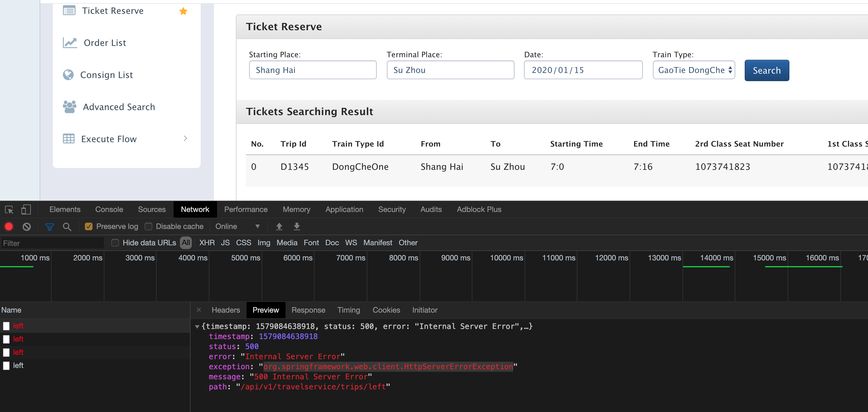Viewport: 868px width, 412px height.
Task: Stop recording network log (red record icon)
Action: [x=8, y=226]
